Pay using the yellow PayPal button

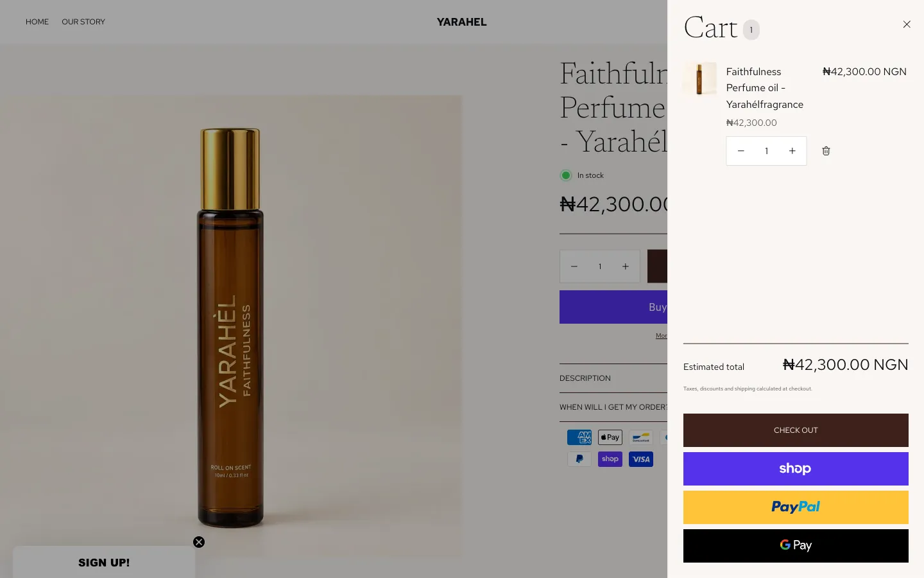pos(796,507)
